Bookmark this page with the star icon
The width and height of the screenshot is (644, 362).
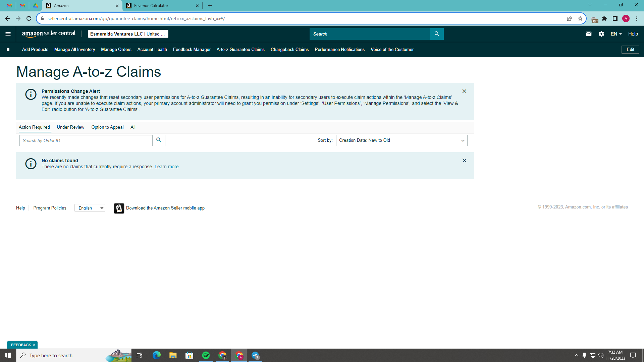tap(580, 18)
